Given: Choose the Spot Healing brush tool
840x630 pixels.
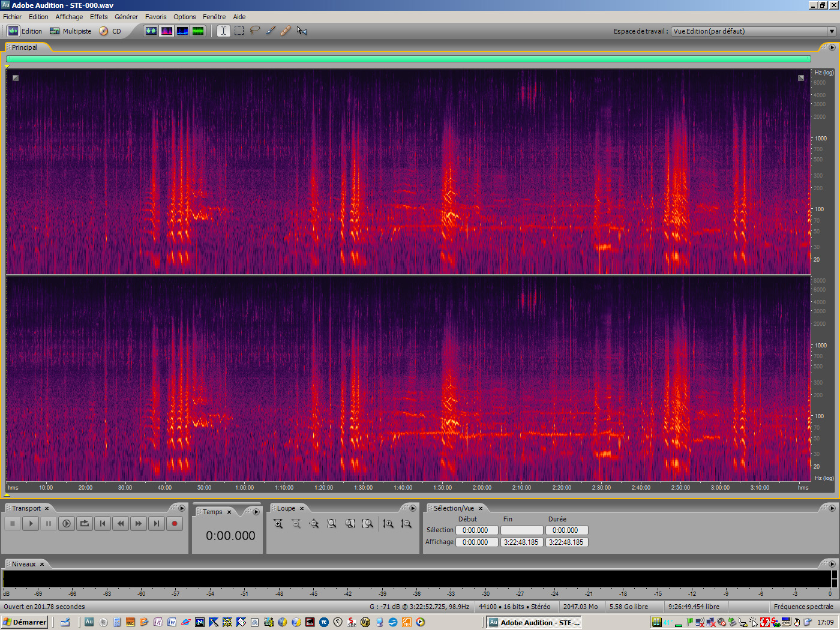Looking at the screenshot, I should pos(286,31).
